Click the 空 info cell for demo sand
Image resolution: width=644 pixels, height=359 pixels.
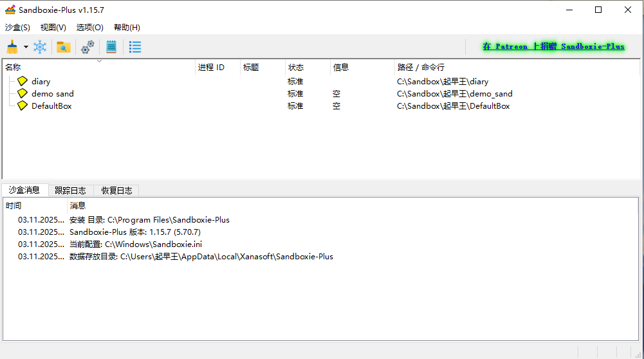pyautogui.click(x=336, y=94)
